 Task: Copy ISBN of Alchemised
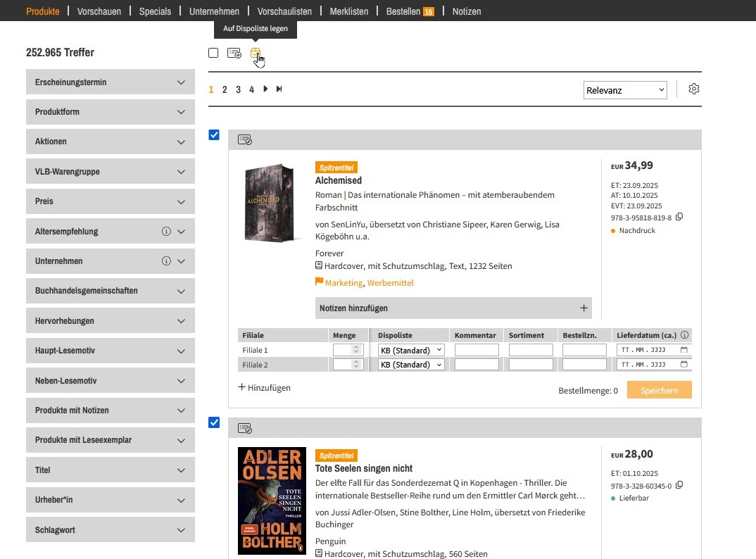point(679,218)
